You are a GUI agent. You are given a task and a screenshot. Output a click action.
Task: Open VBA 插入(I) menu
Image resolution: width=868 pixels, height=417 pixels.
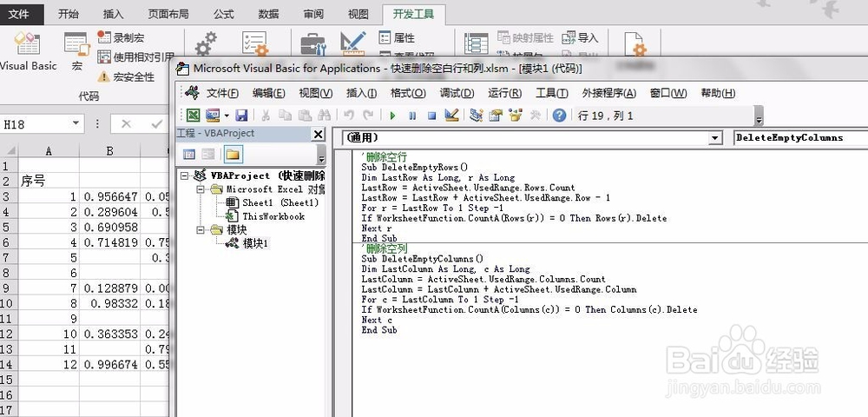pyautogui.click(x=361, y=93)
